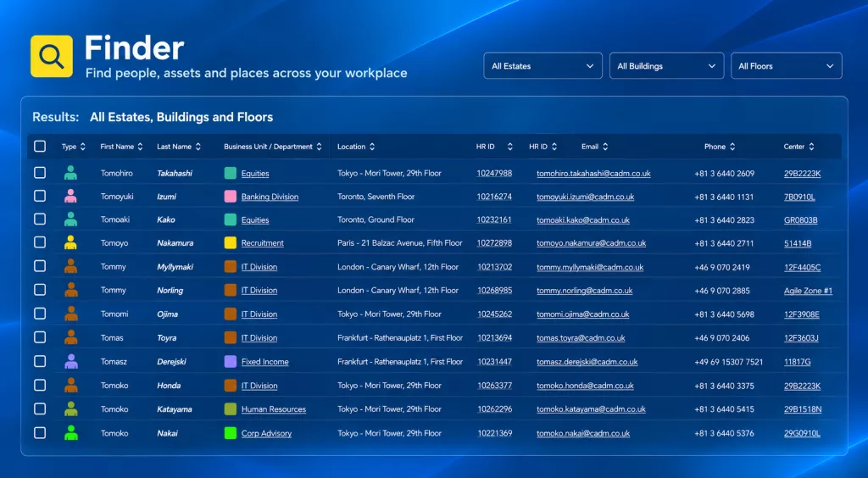Check the Tommy Myllymaki row checkbox
The width and height of the screenshot is (868, 478).
(x=40, y=266)
